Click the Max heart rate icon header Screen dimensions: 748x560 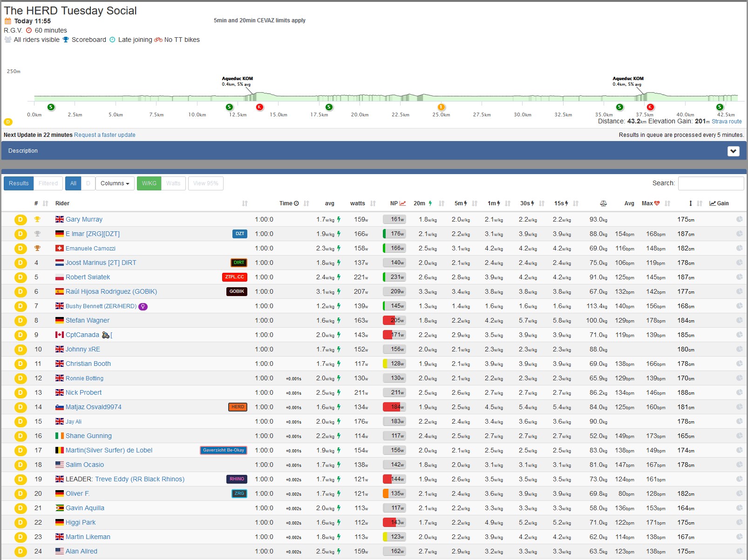point(657,203)
